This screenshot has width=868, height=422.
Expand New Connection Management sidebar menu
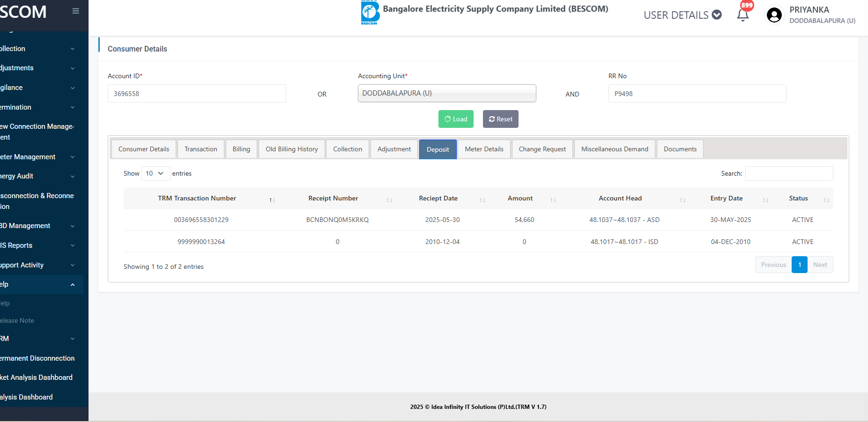37,132
